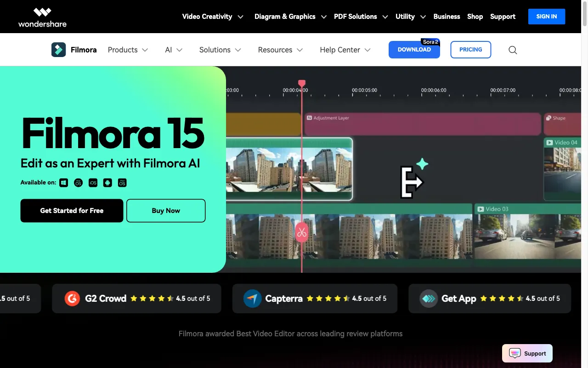Select the iOS platform icon
588x368 pixels.
(93, 183)
